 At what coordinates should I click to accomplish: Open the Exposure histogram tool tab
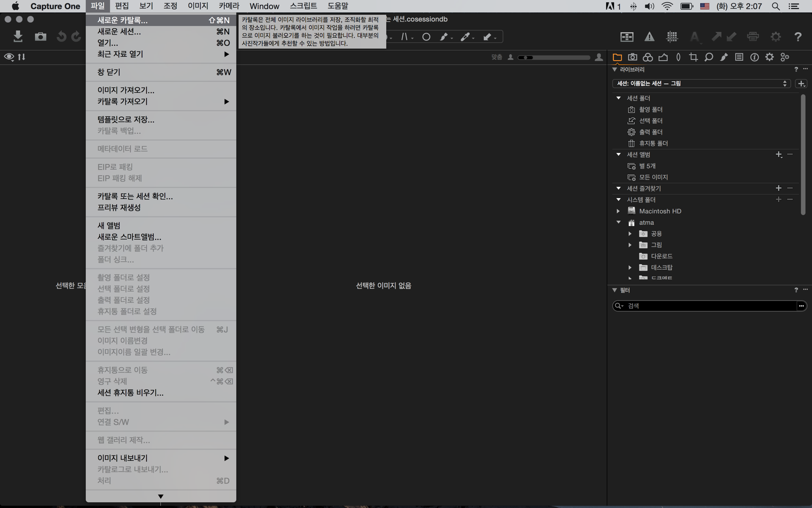click(663, 57)
